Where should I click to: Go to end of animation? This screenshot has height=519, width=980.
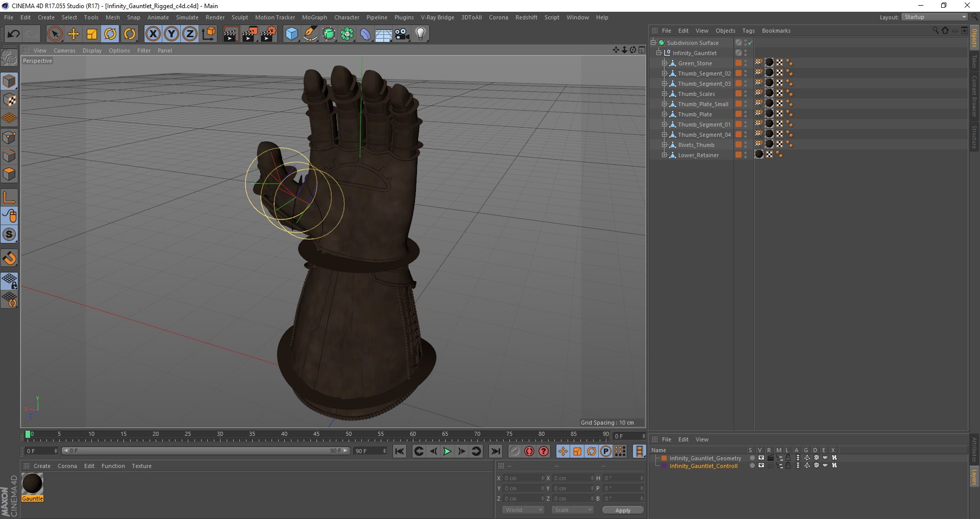tap(495, 451)
